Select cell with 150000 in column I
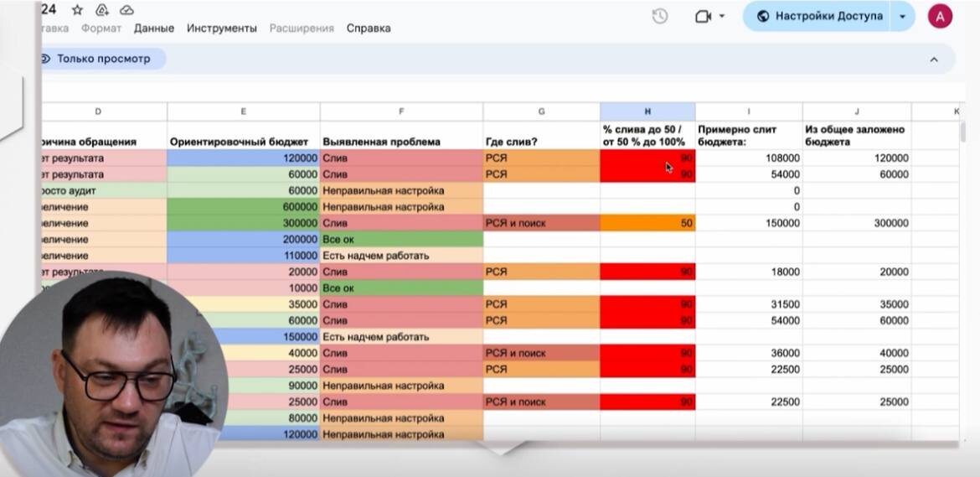This screenshot has width=980, height=477. [749, 223]
